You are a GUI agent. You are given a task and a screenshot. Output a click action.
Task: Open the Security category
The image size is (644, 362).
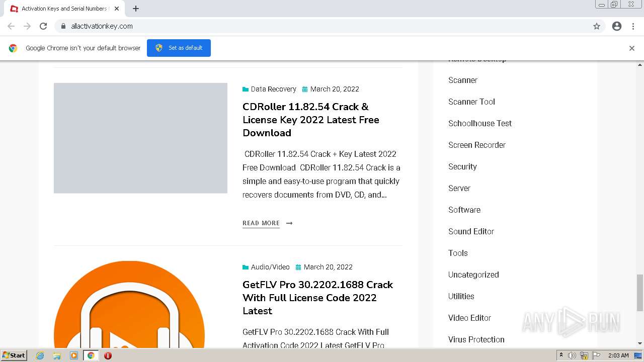[462, 166]
